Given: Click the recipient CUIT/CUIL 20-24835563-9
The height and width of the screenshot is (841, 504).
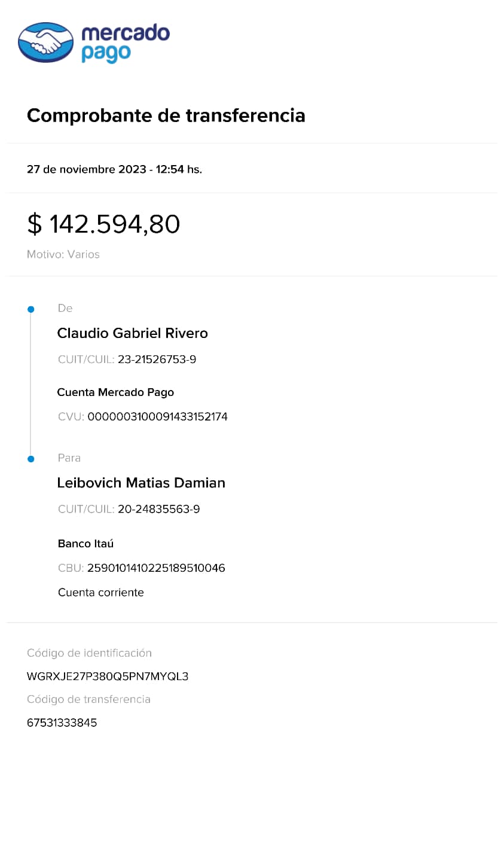Looking at the screenshot, I should pos(158,509).
